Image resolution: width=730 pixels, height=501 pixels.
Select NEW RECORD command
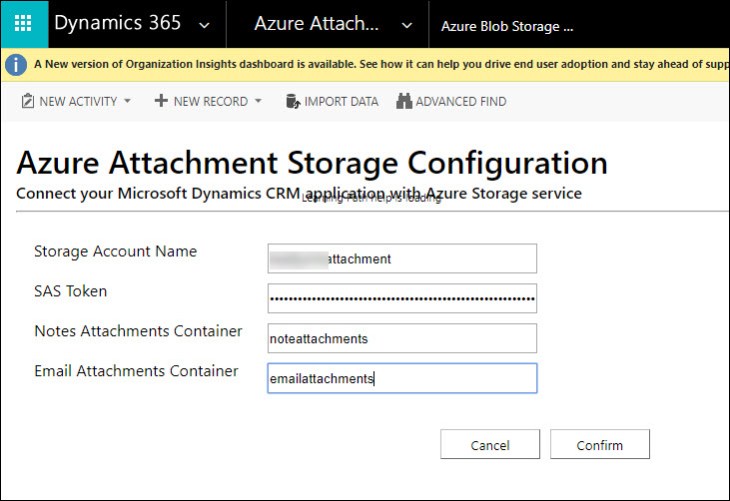point(211,101)
